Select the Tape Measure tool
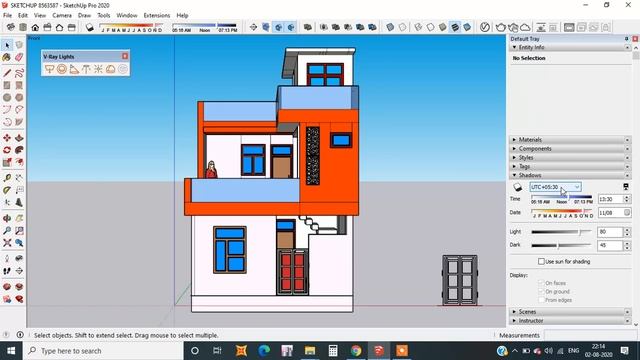Viewport: 640px width, 360px height. point(7,178)
